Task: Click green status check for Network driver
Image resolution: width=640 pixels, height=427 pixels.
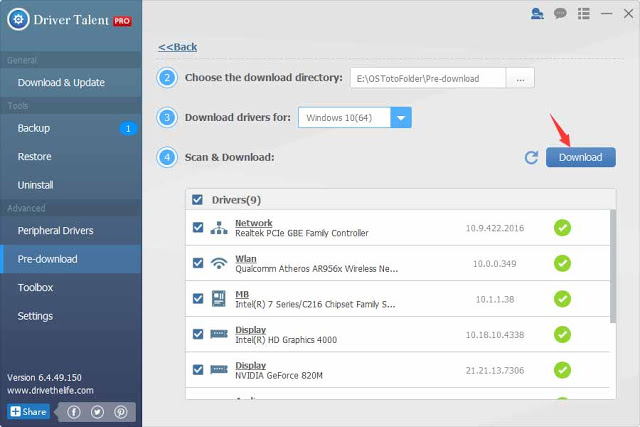Action: tap(562, 228)
